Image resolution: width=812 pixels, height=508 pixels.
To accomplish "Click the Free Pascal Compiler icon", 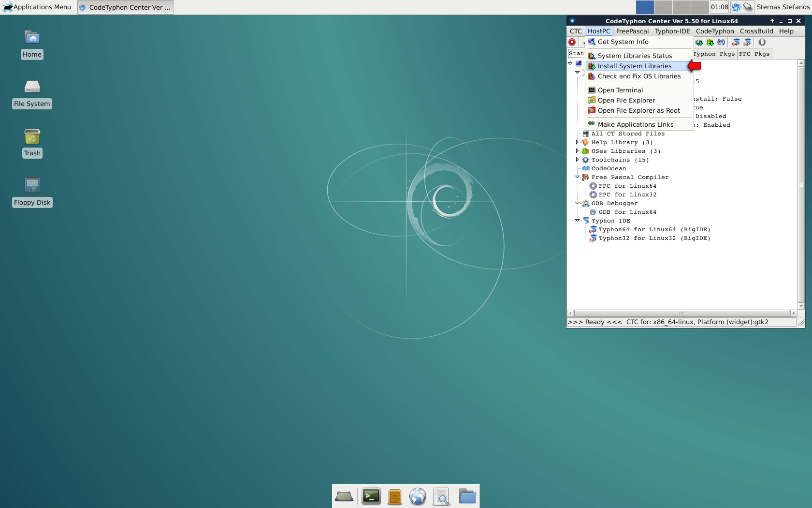I will (x=585, y=177).
